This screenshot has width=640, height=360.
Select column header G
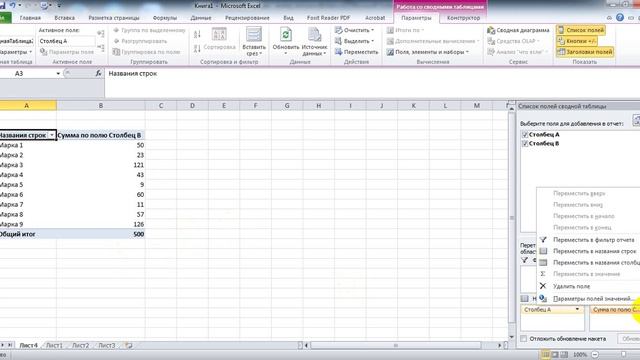[287, 106]
